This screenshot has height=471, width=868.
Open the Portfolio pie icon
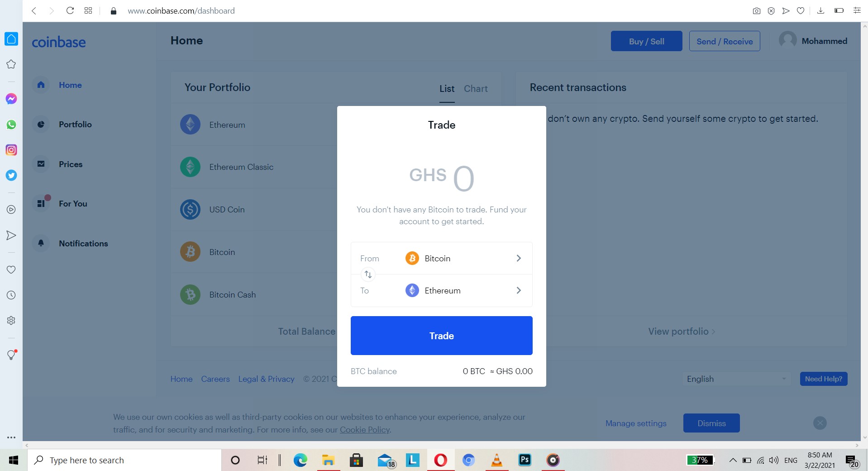click(x=41, y=124)
